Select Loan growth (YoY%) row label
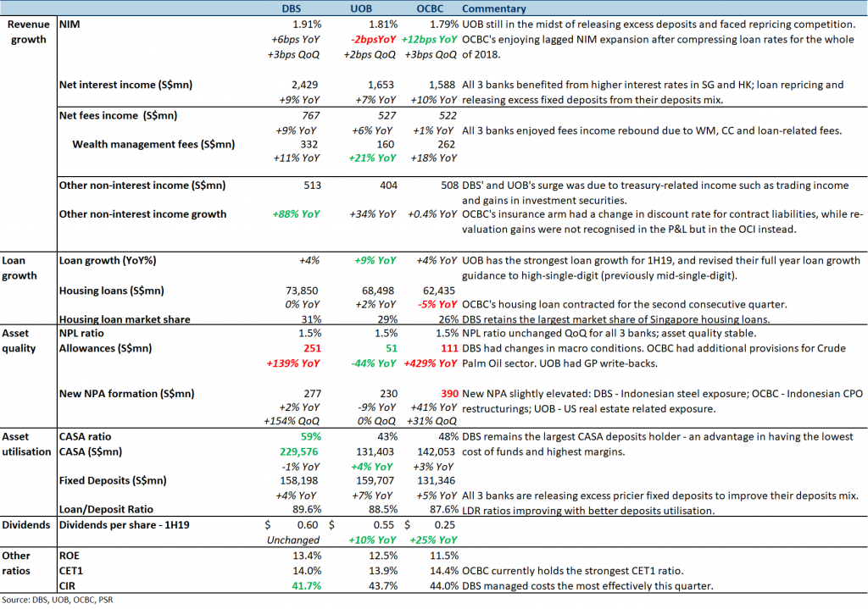Image resolution: width=868 pixels, height=609 pixels. [108, 260]
